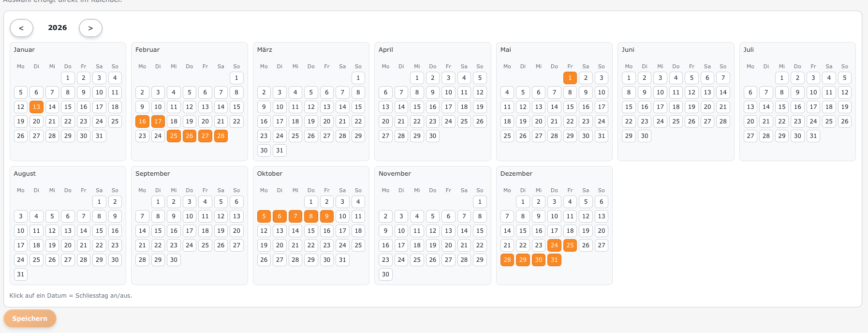868x333 pixels.
Task: Toggle off highlighted February 16
Action: point(142,121)
